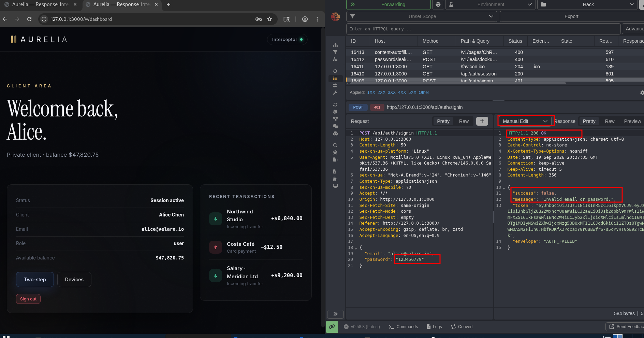Switch to the second Aurelia browser tab

[121, 4]
